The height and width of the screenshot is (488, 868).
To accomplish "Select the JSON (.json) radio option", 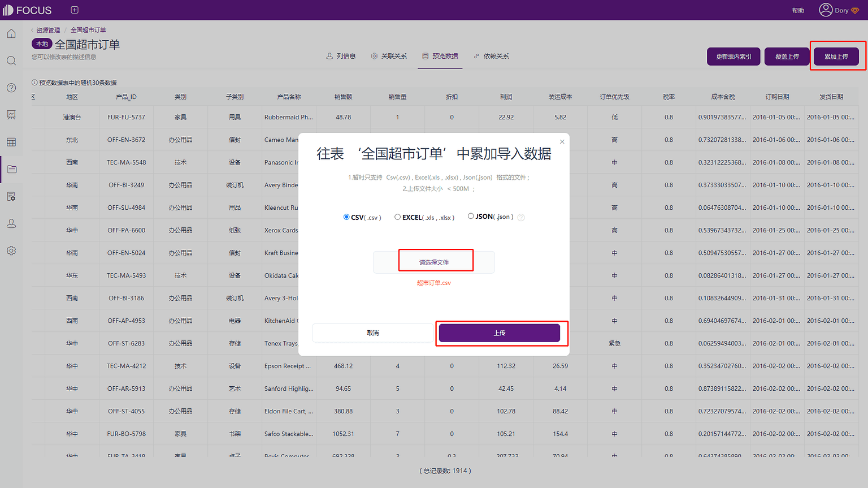I will [471, 216].
